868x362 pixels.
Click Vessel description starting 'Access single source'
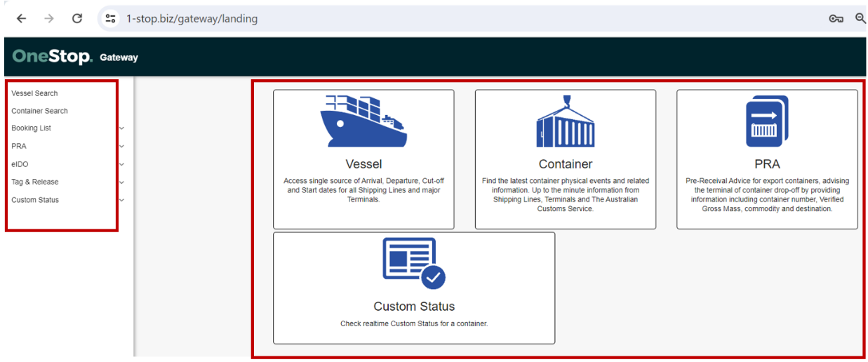pos(363,190)
